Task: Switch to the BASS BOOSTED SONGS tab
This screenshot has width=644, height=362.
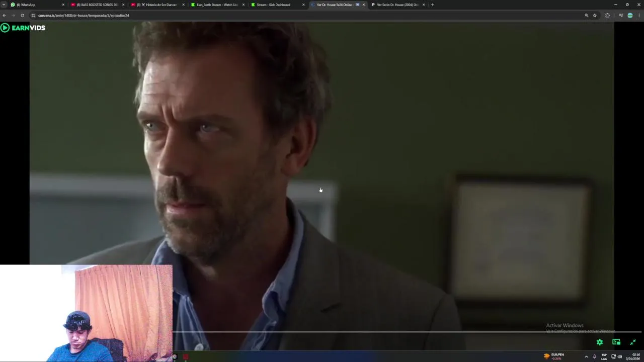Action: click(x=97, y=5)
